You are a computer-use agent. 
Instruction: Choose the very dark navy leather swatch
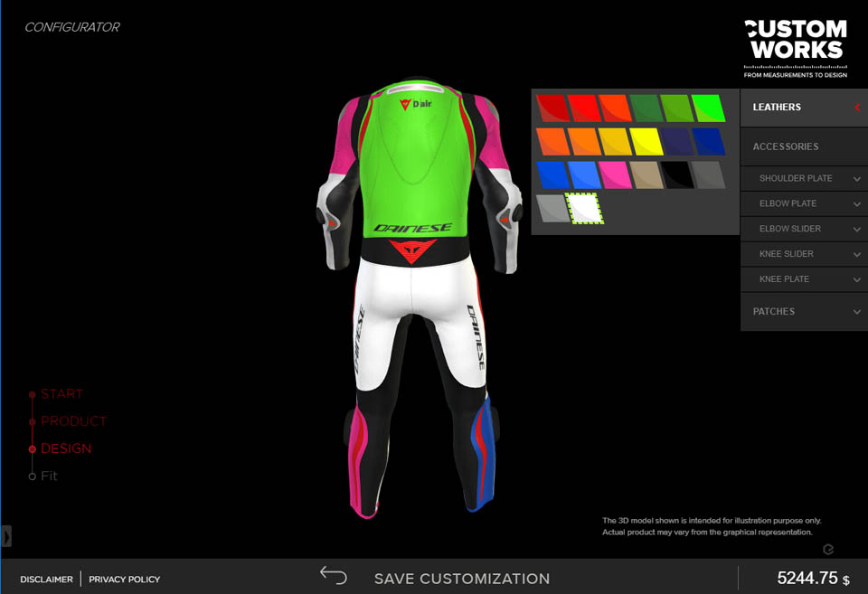677,142
